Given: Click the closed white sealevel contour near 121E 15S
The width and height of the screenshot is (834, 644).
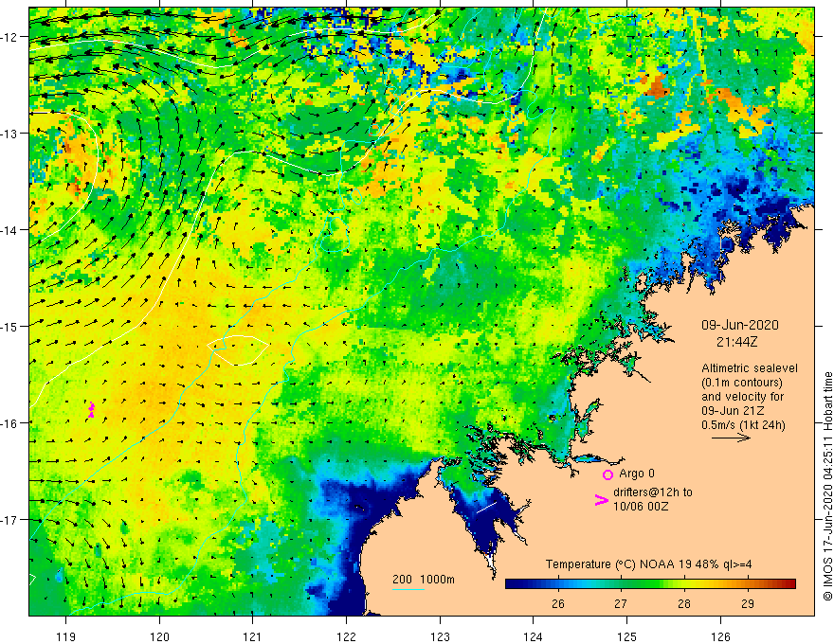Looking at the screenshot, I should (238, 350).
